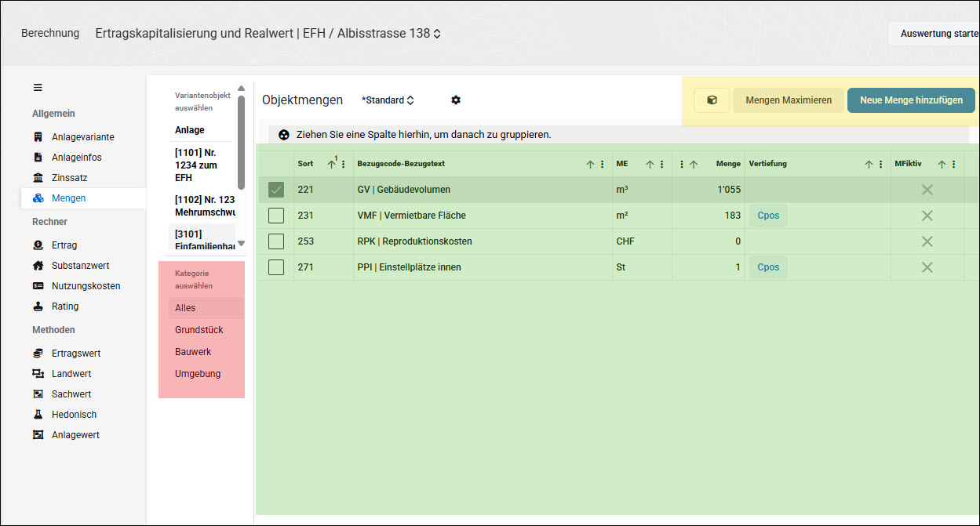Expand the calculation title dropdown chevron
Image resolution: width=980 pixels, height=526 pixels.
click(x=437, y=34)
